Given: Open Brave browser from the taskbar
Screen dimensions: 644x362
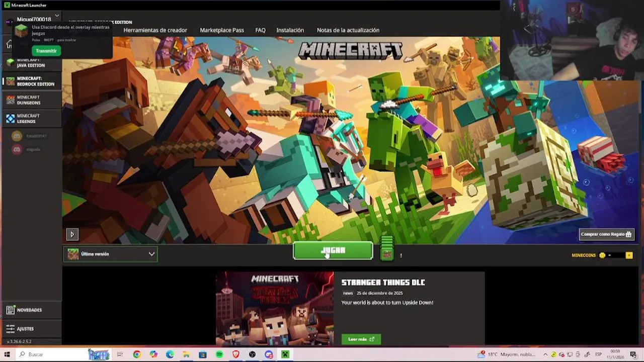Looking at the screenshot, I should click(236, 354).
